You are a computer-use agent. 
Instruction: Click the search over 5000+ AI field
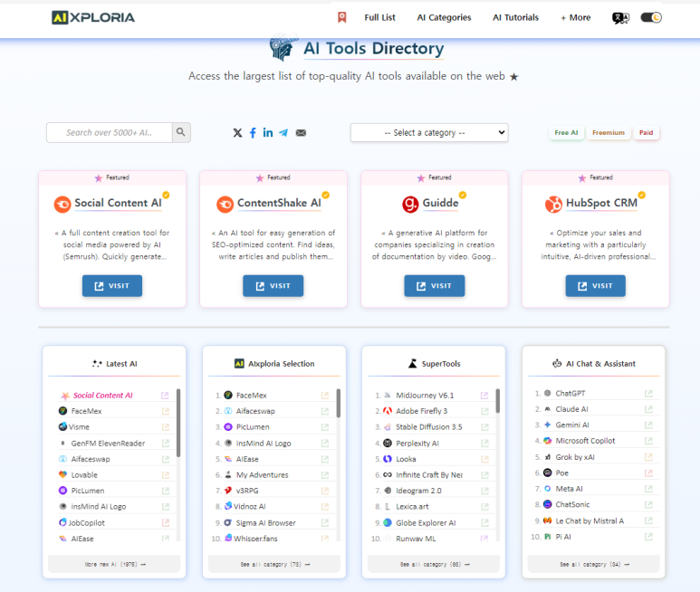[110, 132]
